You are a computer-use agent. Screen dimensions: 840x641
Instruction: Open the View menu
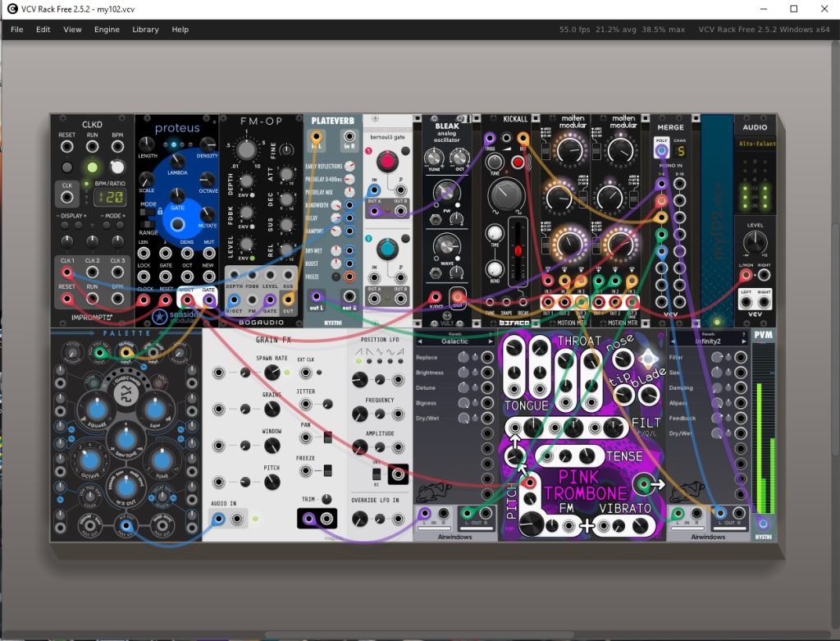[x=72, y=30]
